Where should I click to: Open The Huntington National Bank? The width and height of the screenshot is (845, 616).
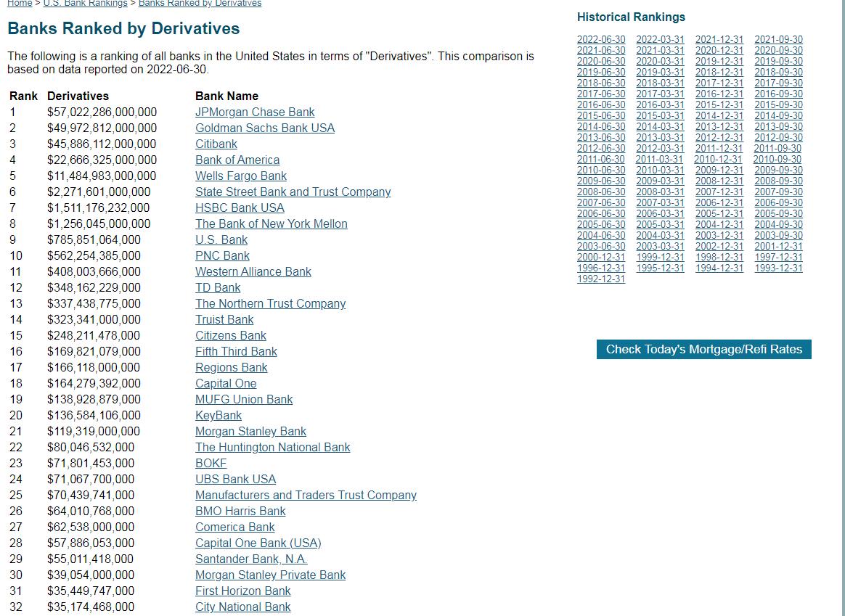273,447
